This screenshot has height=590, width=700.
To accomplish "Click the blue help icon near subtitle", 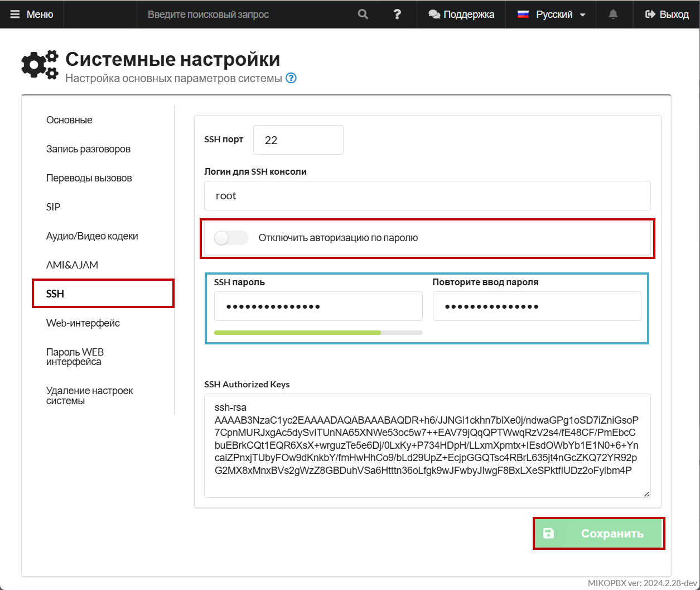I will pos(291,78).
